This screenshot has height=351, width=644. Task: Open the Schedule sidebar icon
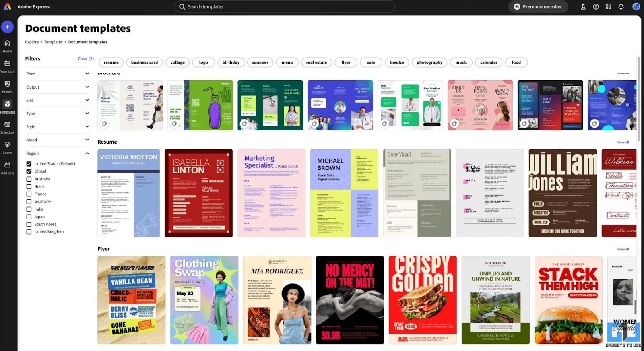click(x=7, y=127)
